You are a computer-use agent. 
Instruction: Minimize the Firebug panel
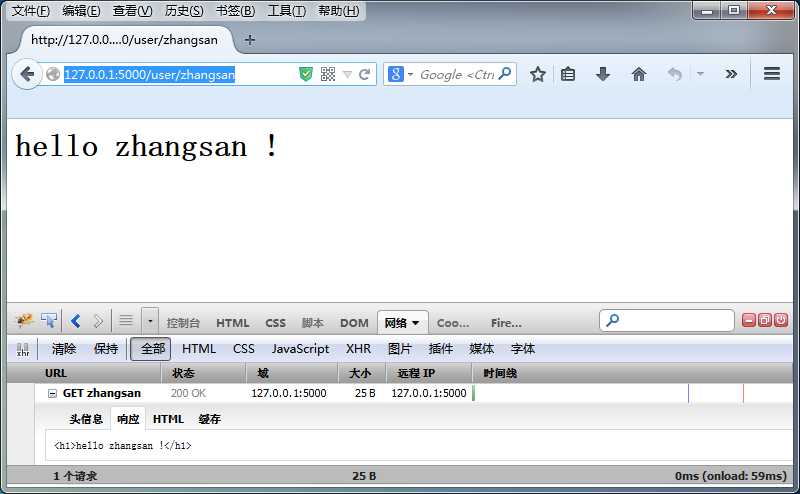(x=748, y=320)
